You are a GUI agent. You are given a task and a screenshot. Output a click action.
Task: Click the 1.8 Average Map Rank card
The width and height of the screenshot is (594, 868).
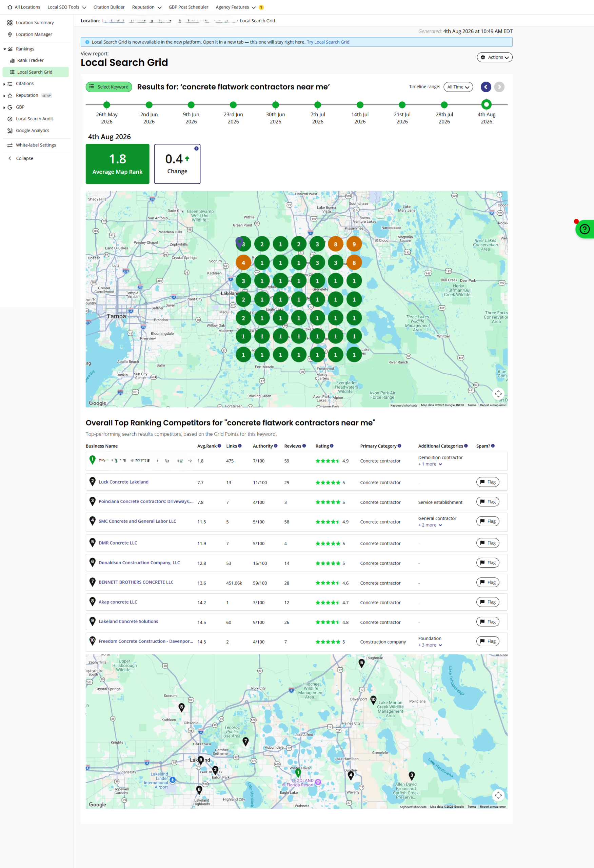118,164
